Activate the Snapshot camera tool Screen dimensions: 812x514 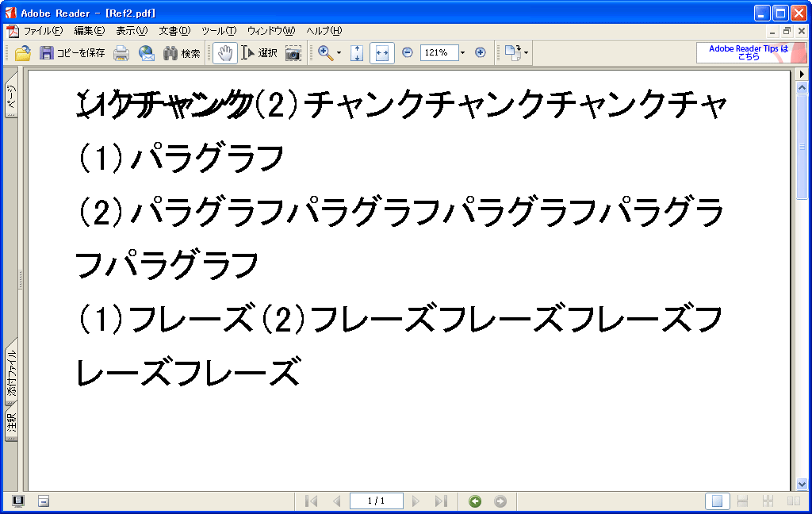point(292,52)
